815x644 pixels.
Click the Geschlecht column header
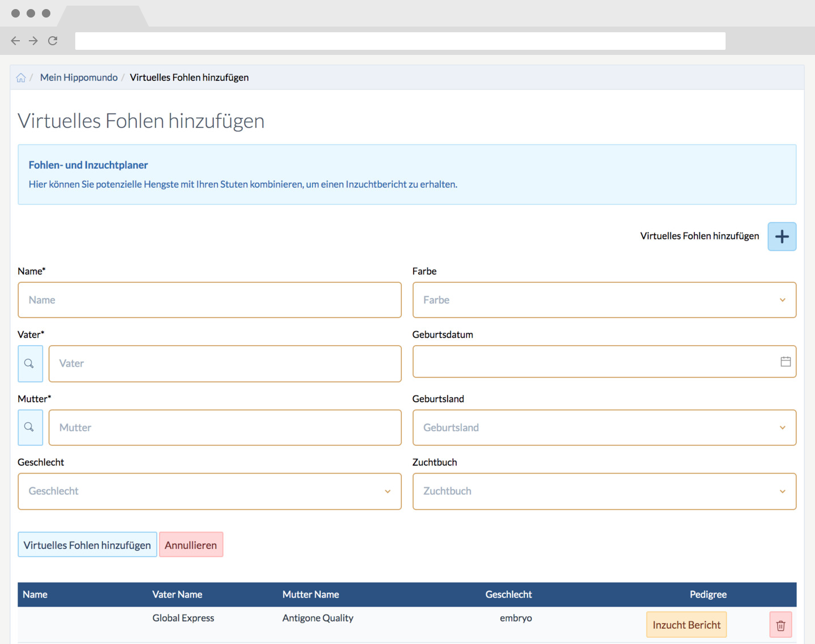click(508, 594)
